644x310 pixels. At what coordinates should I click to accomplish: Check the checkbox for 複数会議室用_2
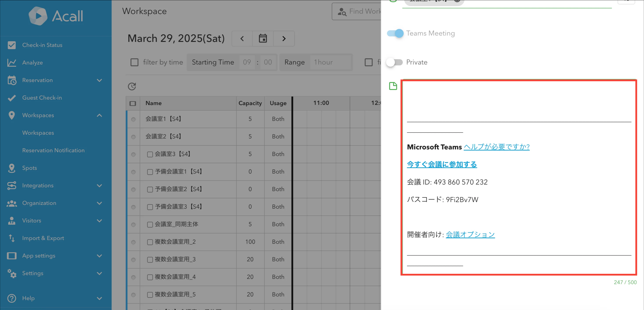click(x=150, y=242)
